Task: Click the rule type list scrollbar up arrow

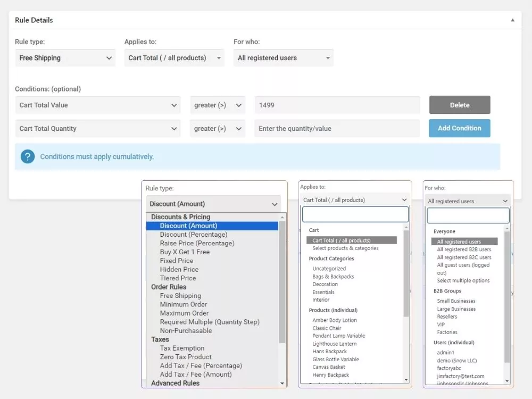Action: pos(282,217)
